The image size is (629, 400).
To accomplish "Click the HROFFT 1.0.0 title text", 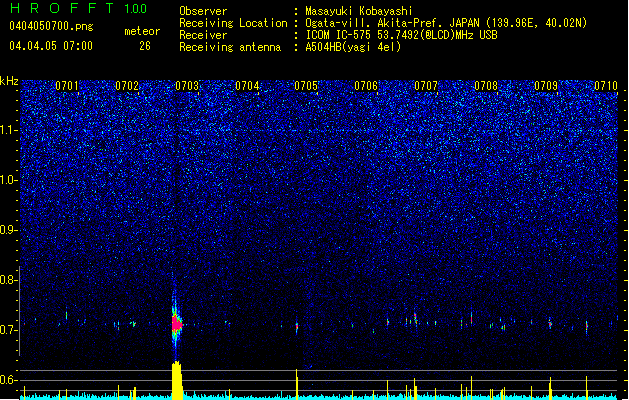I will [x=79, y=8].
